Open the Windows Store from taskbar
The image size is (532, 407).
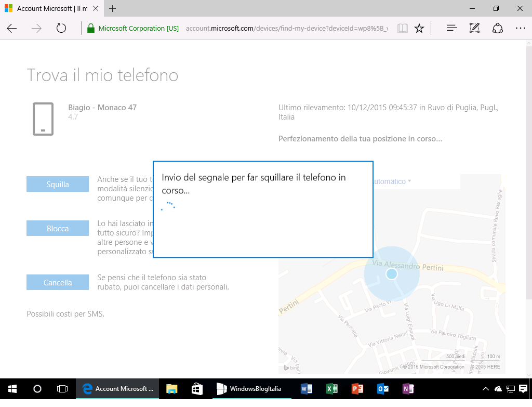click(197, 389)
